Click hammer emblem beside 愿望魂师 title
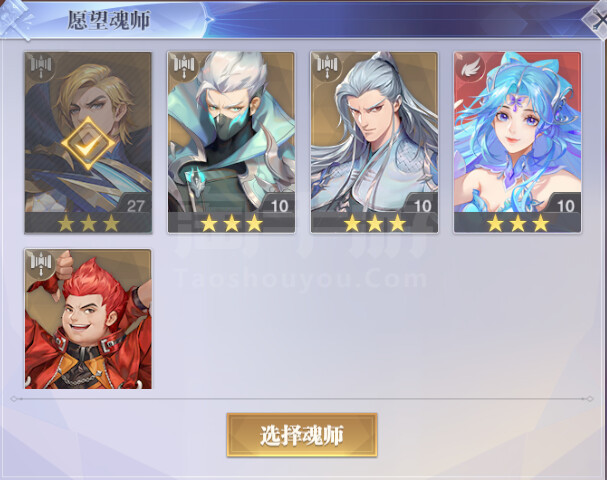This screenshot has height=480, width=607. click(16, 19)
